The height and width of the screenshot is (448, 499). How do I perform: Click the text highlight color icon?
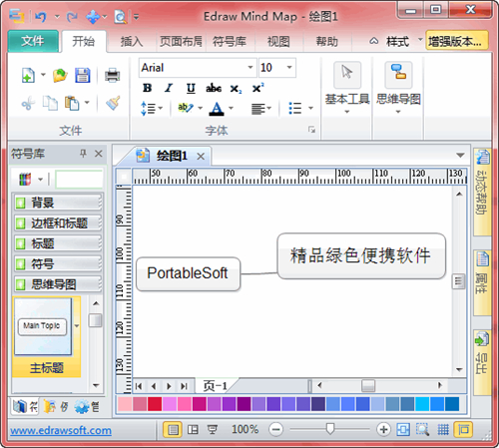pos(186,108)
